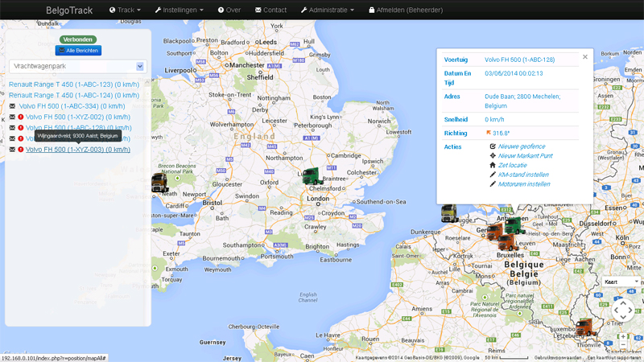The image size is (644, 362).
Task: Expand the Instellingen dropdown menu
Action: (x=179, y=10)
